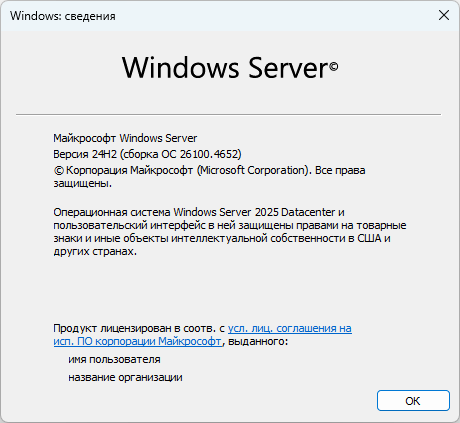Click the Windows Server logo heading
This screenshot has height=423, width=460.
tap(230, 68)
